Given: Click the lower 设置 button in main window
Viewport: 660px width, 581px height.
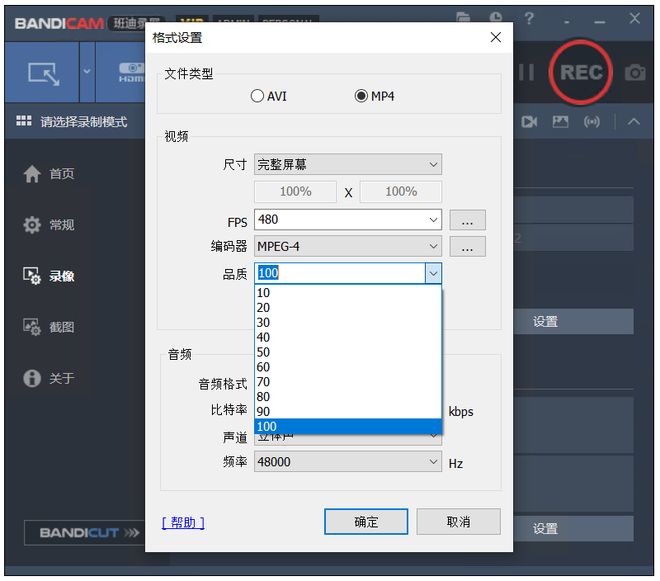Looking at the screenshot, I should tap(573, 529).
